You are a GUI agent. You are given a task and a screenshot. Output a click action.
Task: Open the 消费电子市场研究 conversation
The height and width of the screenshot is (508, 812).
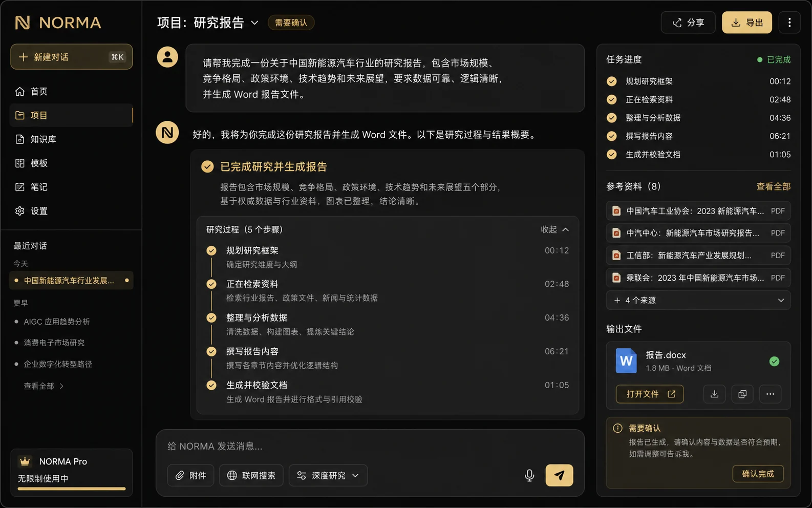point(54,343)
